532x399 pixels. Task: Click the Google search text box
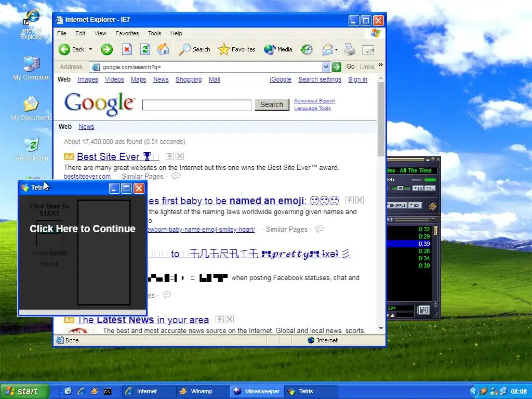click(197, 105)
